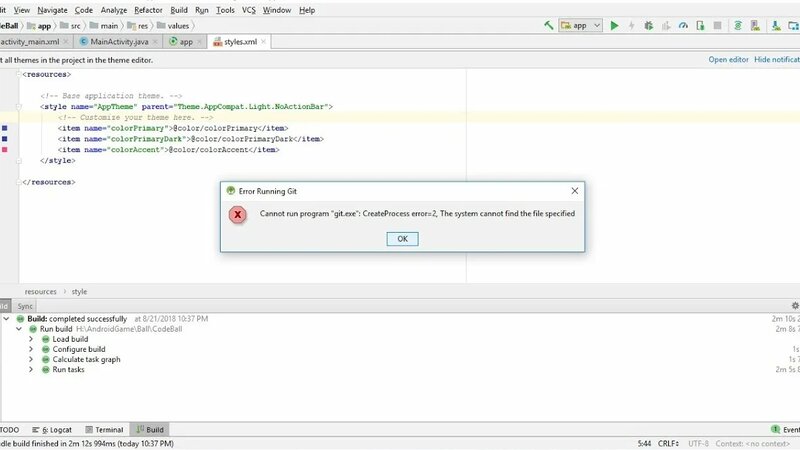Open the app run configuration dropdown

pos(581,25)
